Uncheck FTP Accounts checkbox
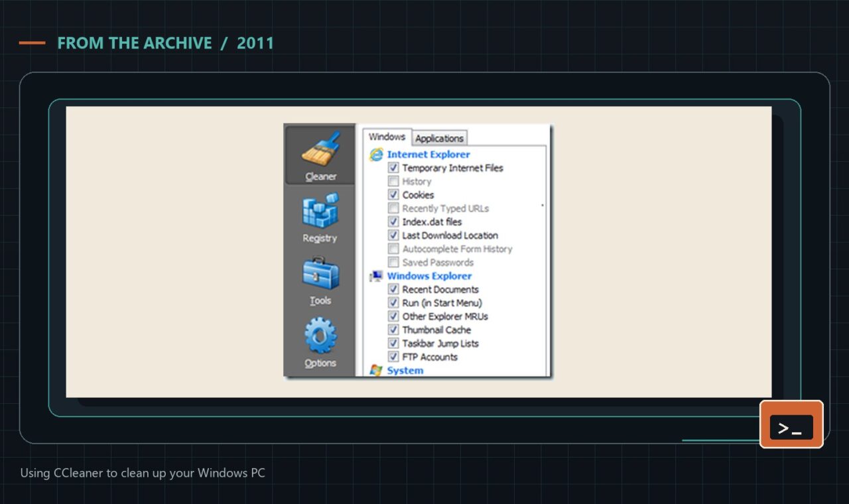Image resolution: width=849 pixels, height=504 pixels. [393, 357]
